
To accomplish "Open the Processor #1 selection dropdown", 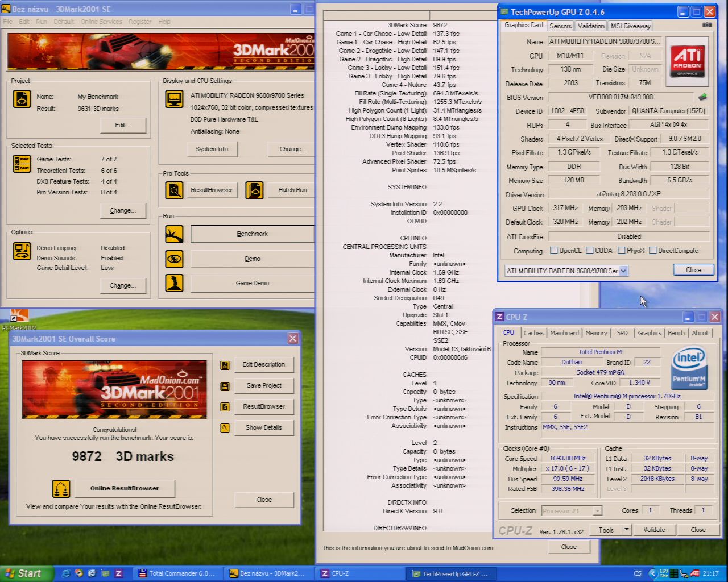I will click(597, 510).
